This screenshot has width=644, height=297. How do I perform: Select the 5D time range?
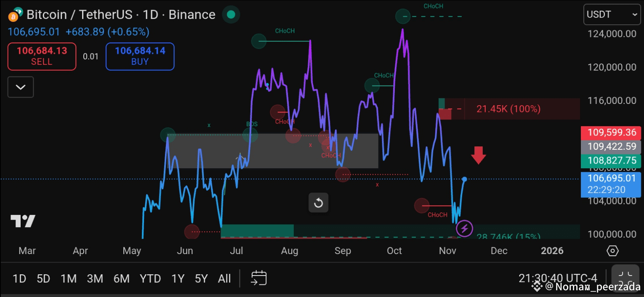click(x=43, y=278)
